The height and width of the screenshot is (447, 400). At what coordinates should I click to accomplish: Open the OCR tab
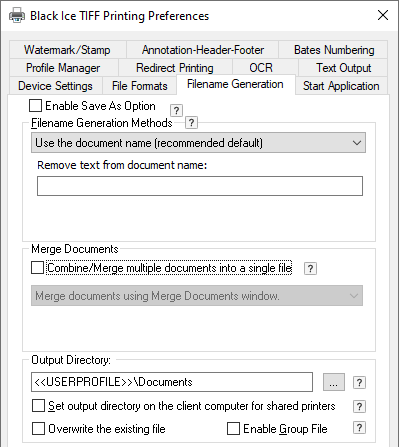tap(261, 68)
